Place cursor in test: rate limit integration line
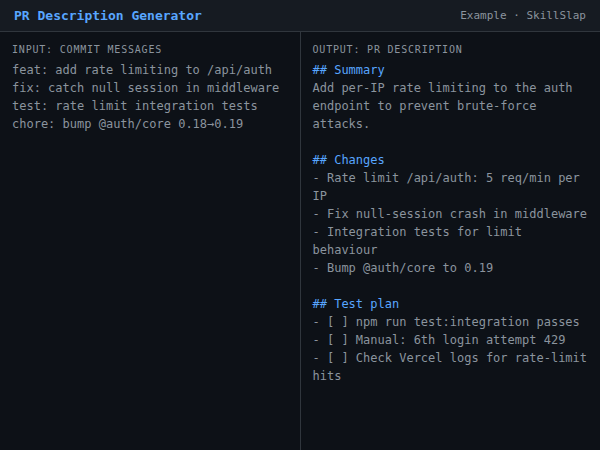600x450 pixels. click(135, 106)
